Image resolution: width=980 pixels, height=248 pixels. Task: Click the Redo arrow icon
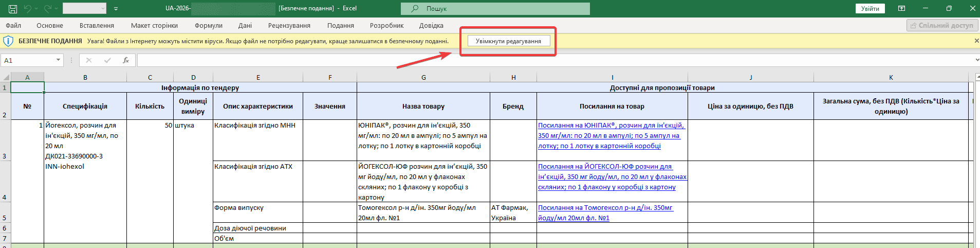(x=47, y=9)
